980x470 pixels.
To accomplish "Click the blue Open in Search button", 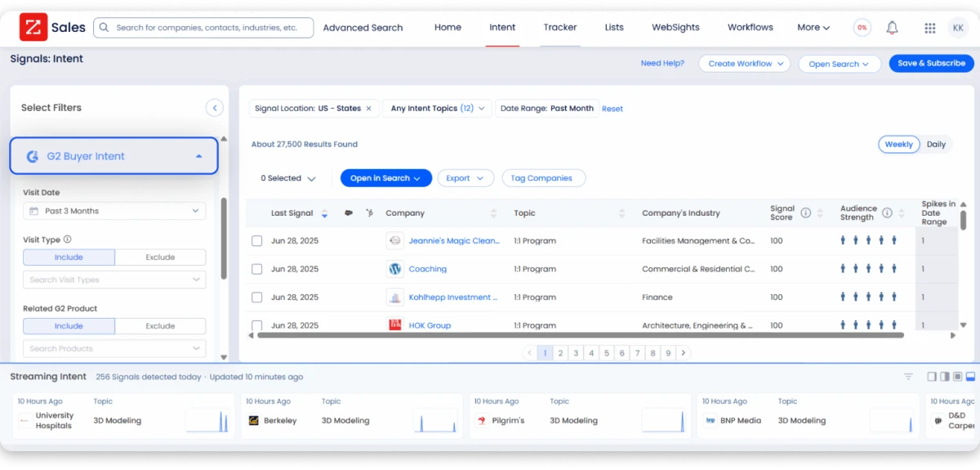I will coord(385,178).
